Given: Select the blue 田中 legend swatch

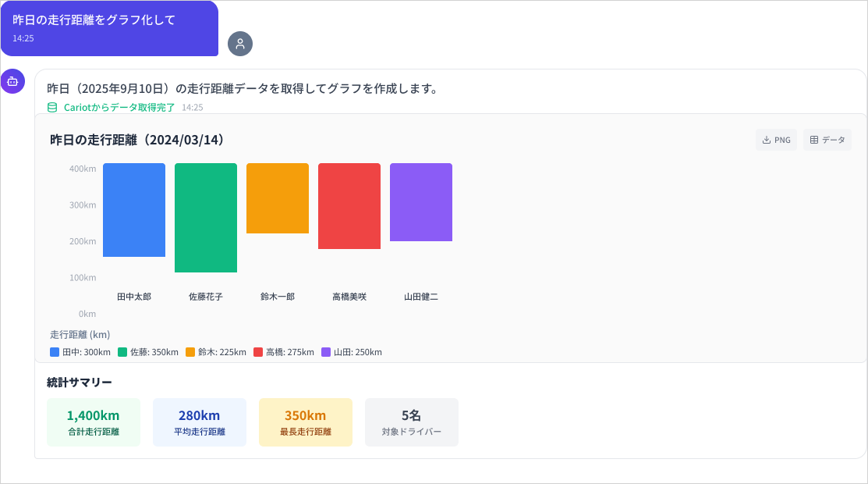Looking at the screenshot, I should point(54,352).
